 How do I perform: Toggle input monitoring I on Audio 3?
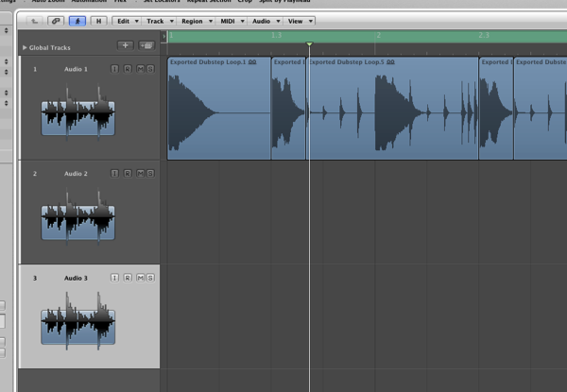pos(114,278)
